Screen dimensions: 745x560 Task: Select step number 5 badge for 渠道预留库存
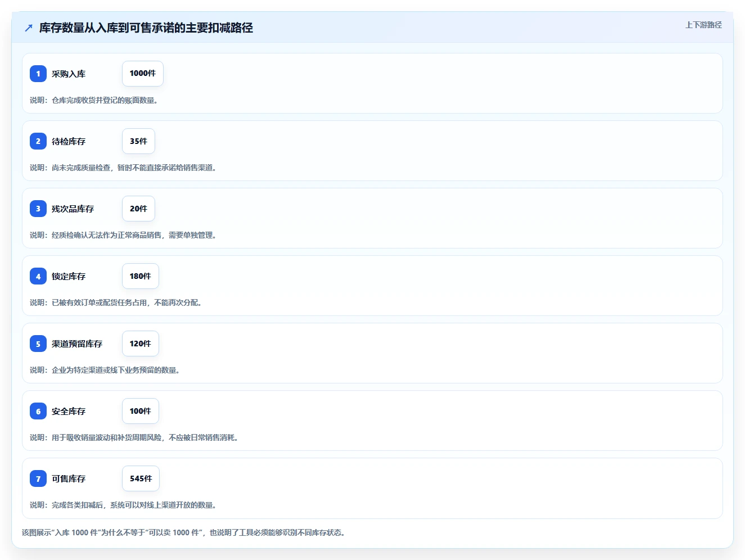tap(38, 344)
